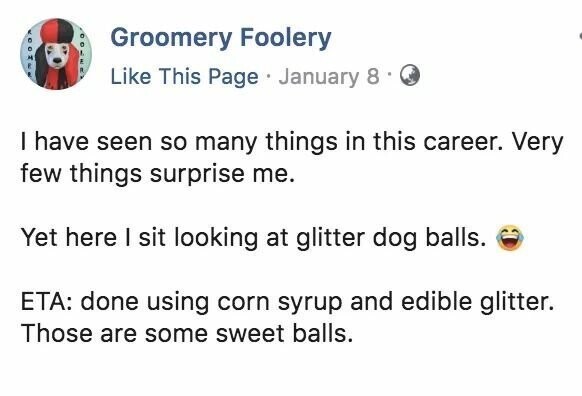
Task: Open the Groomery Foolery page name link
Action: tap(221, 39)
